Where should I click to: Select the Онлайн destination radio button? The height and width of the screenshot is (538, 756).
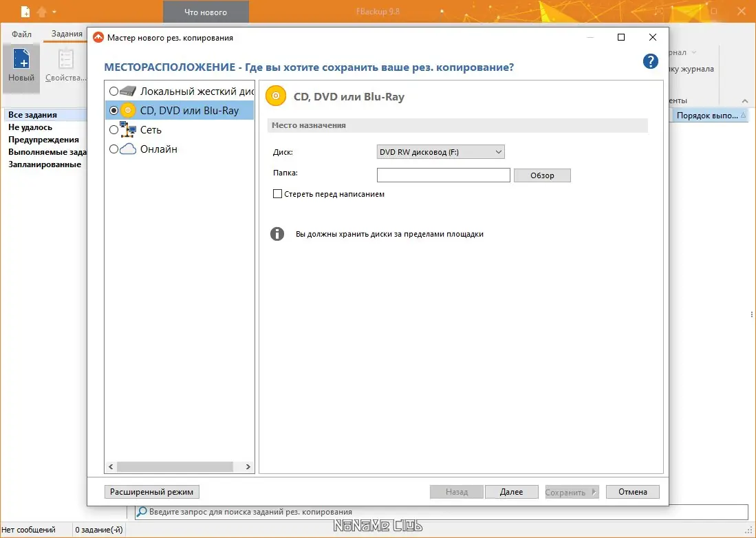click(x=114, y=149)
